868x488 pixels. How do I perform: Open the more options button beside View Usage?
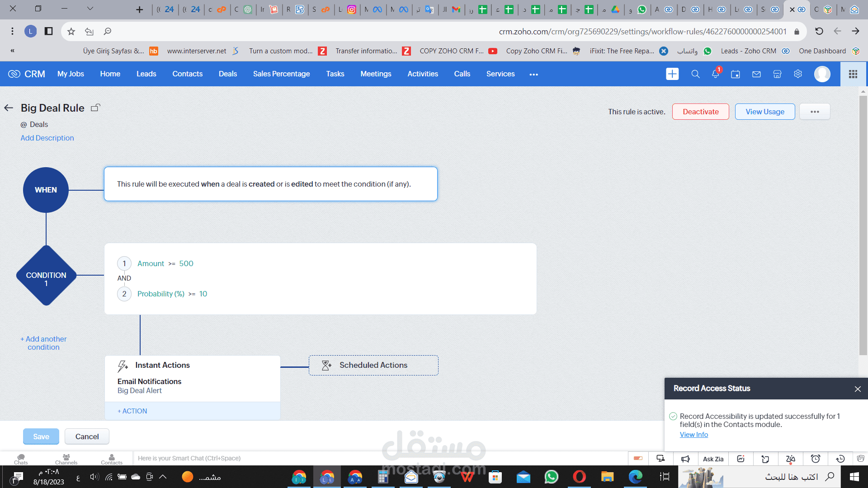coord(815,112)
